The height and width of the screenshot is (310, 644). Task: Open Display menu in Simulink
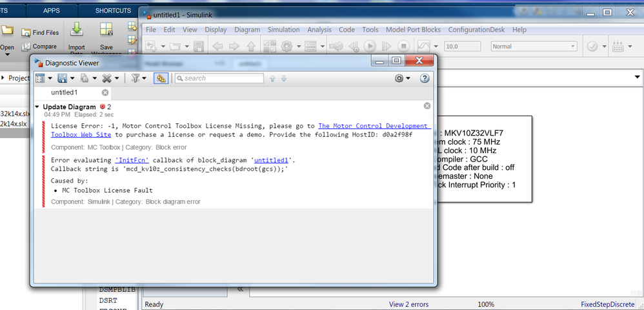click(216, 30)
